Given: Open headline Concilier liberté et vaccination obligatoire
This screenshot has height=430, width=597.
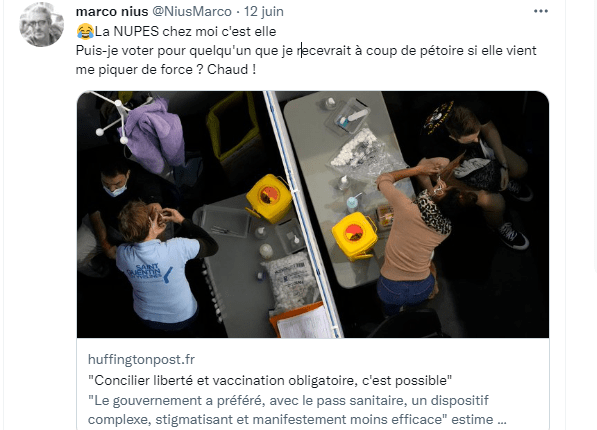Looking at the screenshot, I should (270, 380).
